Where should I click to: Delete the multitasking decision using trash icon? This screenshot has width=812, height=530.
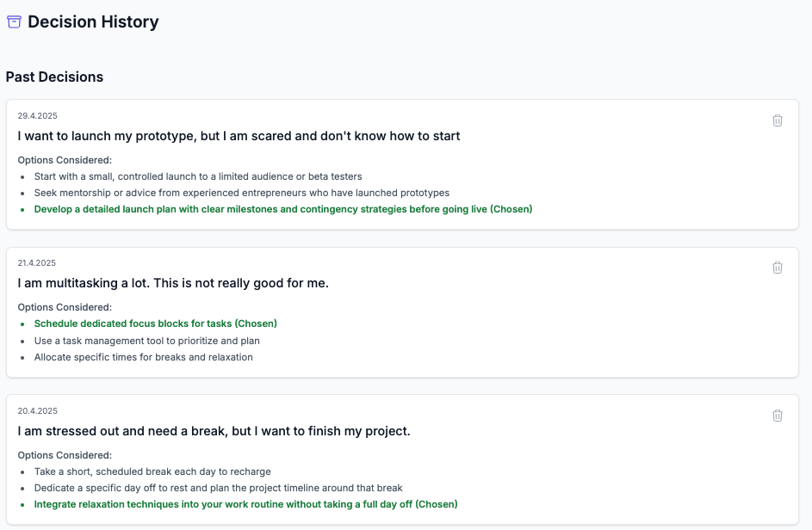click(777, 268)
